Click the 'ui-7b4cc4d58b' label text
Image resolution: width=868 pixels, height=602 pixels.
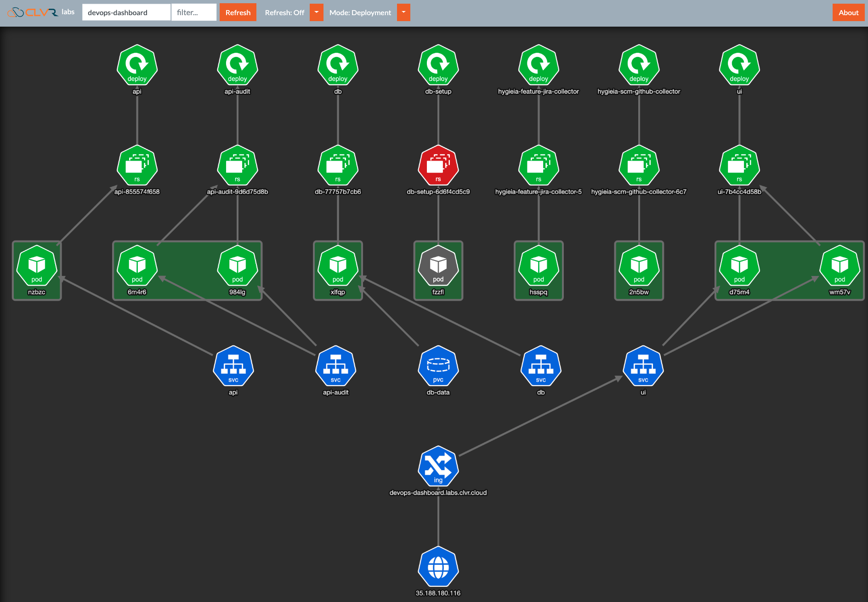click(739, 191)
